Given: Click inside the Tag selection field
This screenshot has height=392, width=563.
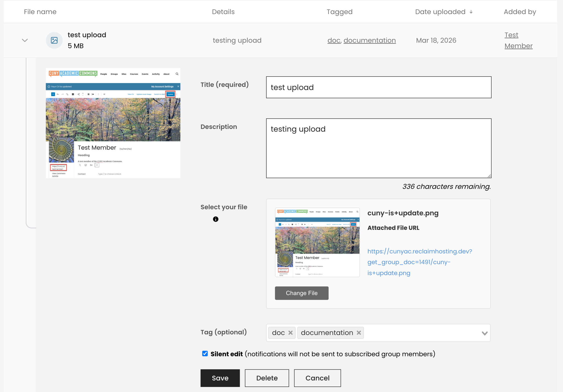Looking at the screenshot, I should tap(378, 333).
